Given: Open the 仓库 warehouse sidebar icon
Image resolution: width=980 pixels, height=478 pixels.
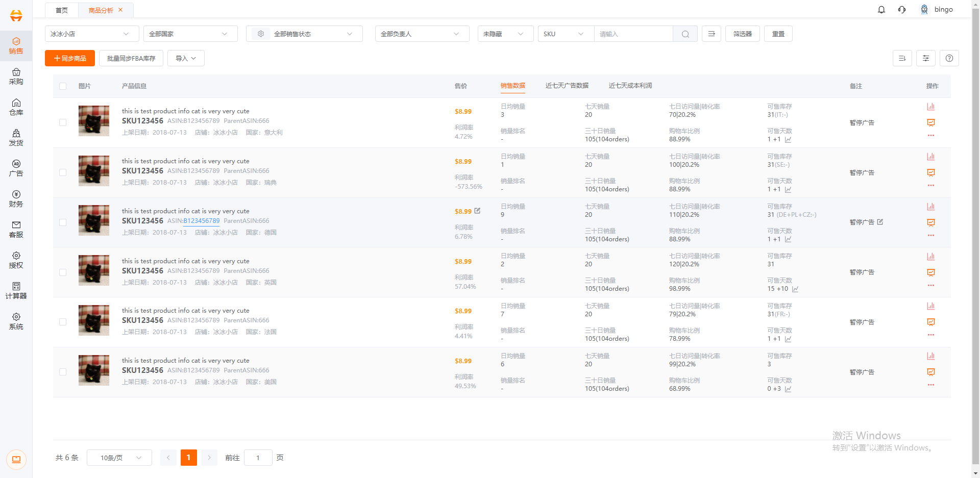Looking at the screenshot, I should pos(16,107).
